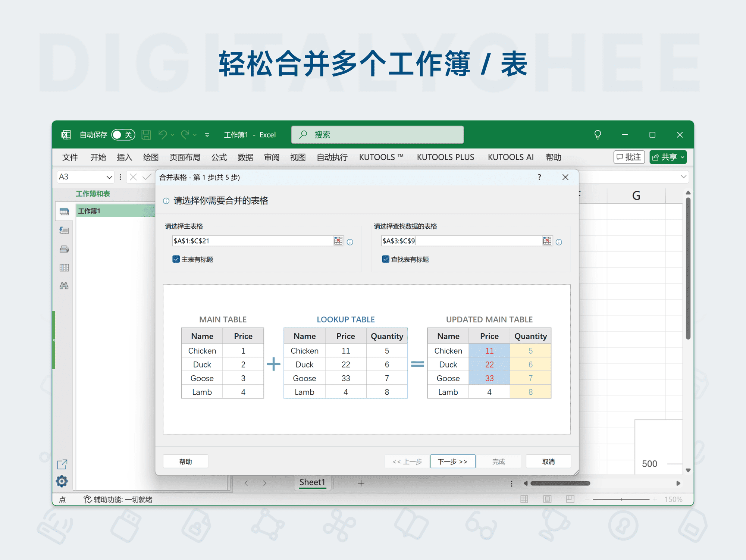Viewport: 746px width, 560px height.
Task: Switch to Page Layout view icon
Action: click(547, 499)
